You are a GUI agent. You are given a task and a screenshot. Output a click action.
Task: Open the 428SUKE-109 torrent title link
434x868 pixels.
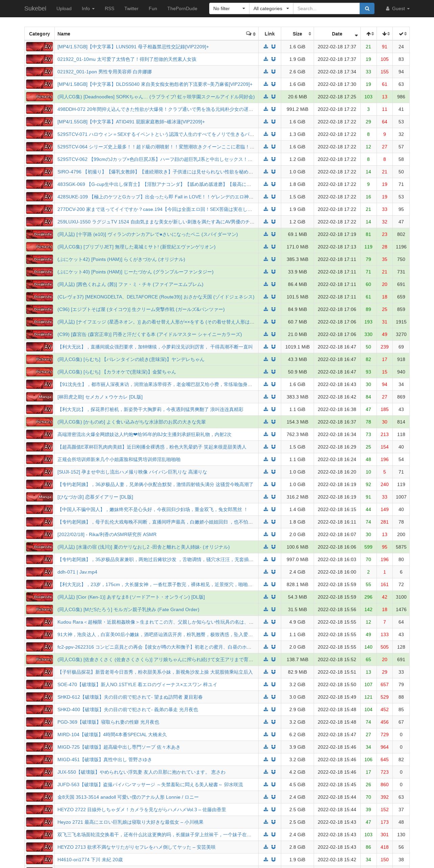coord(155,197)
